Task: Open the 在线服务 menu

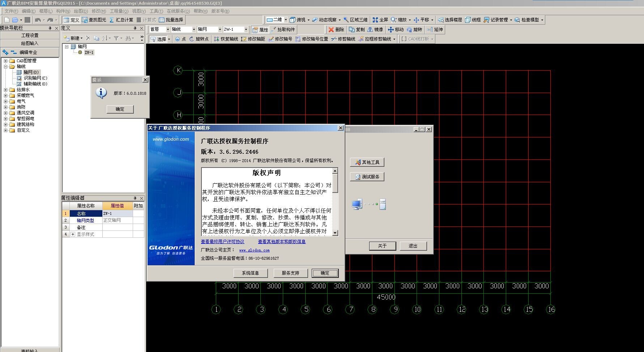Action: click(178, 11)
